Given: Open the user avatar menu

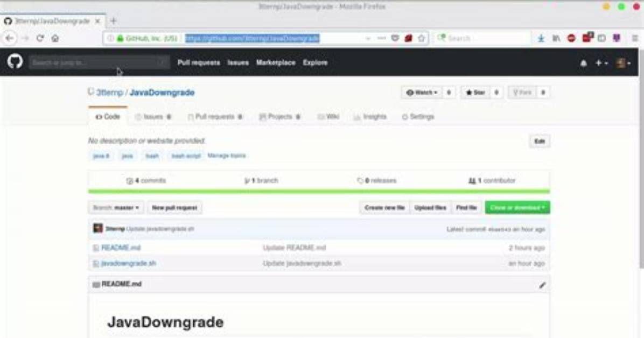Looking at the screenshot, I should [624, 63].
